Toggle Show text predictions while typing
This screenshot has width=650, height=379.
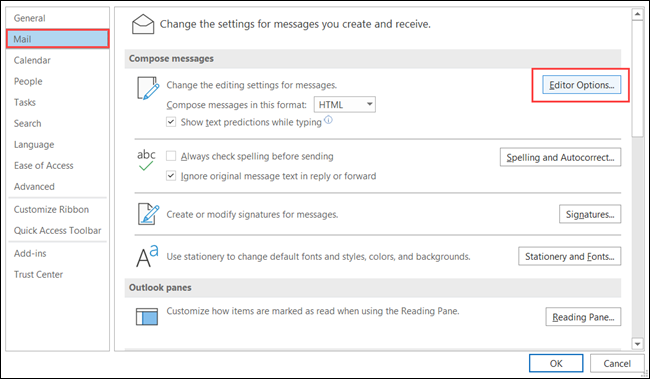click(x=171, y=122)
